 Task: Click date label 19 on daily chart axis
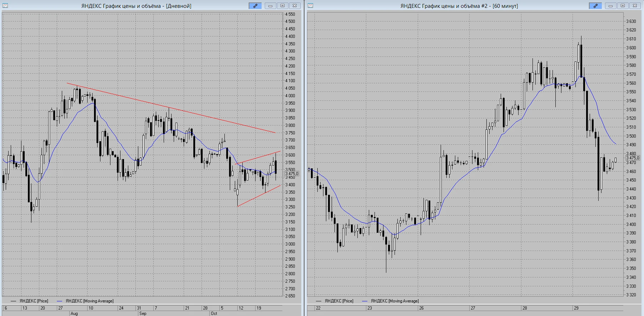coord(259,308)
